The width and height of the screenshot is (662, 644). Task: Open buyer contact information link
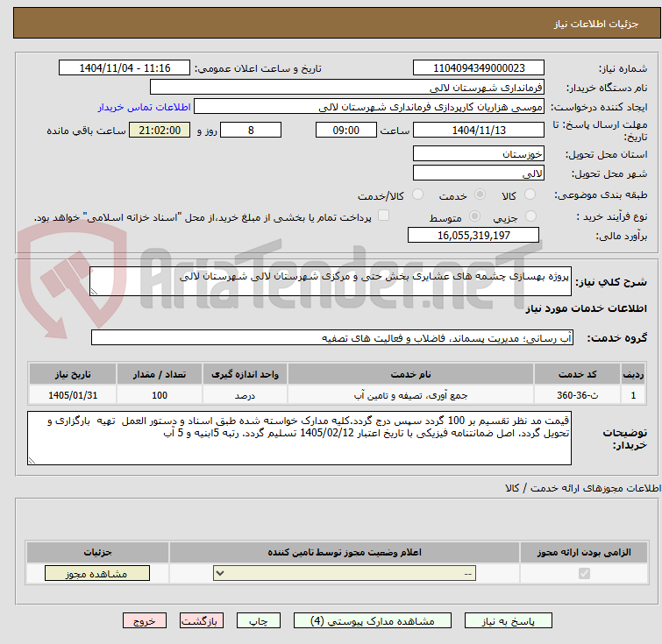click(144, 107)
